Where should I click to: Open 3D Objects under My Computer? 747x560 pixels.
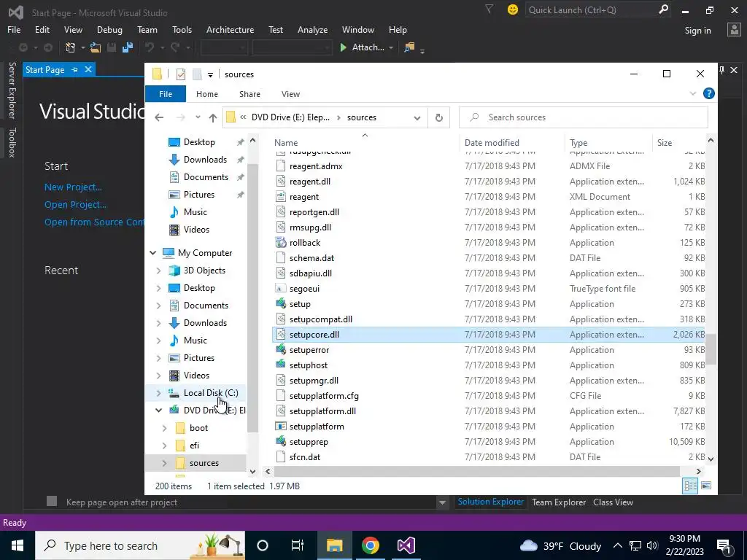(204, 270)
